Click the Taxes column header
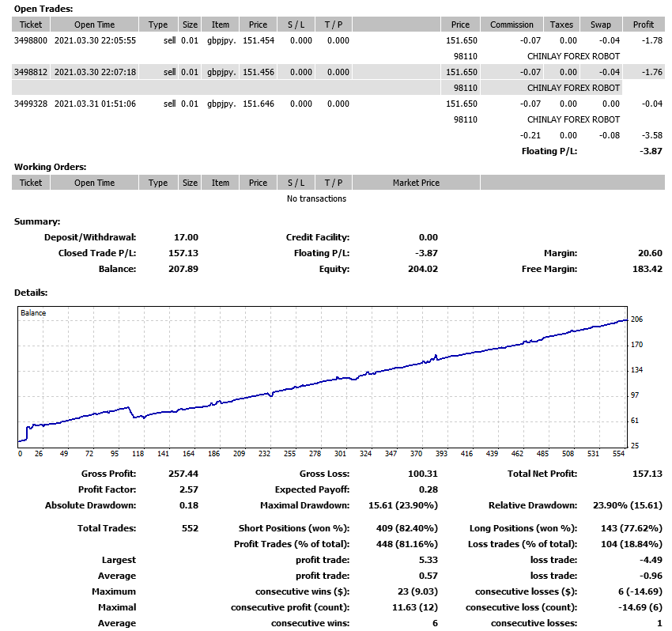Screen dimensions: 672x631 pos(561,25)
